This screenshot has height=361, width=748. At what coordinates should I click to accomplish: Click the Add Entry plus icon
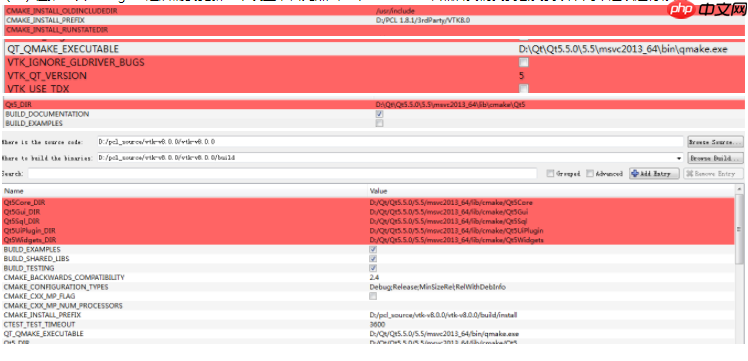coord(635,174)
